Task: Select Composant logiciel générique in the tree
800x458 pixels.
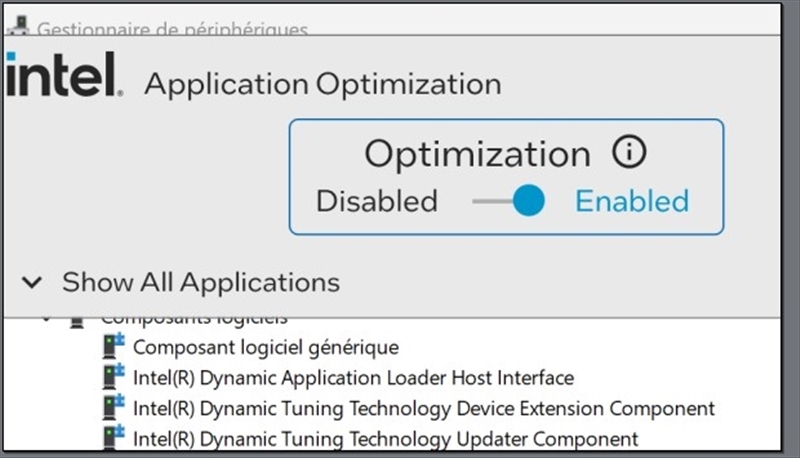Action: tap(266, 347)
